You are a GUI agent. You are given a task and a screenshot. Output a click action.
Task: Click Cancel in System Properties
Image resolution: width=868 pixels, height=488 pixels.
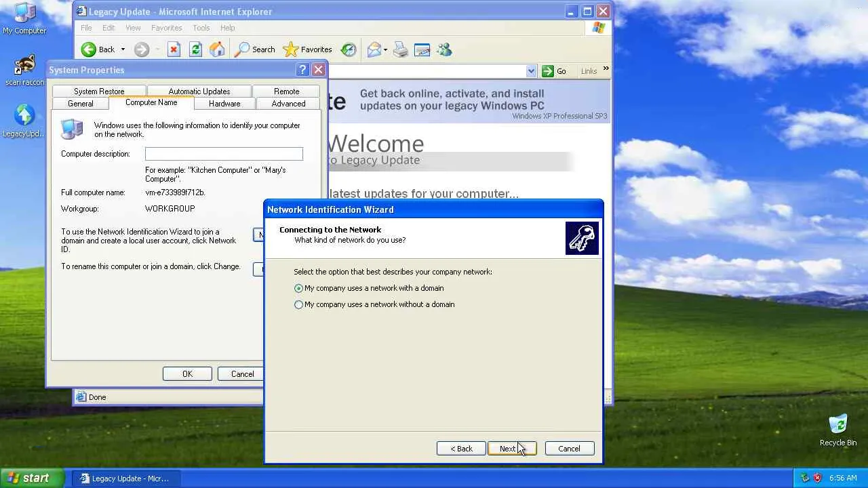pos(242,374)
